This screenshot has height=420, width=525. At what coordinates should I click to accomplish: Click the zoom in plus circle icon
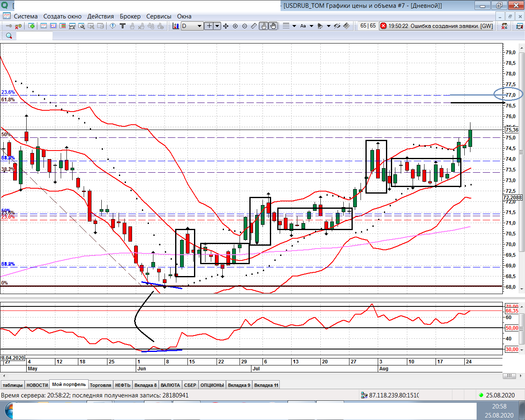click(235, 26)
